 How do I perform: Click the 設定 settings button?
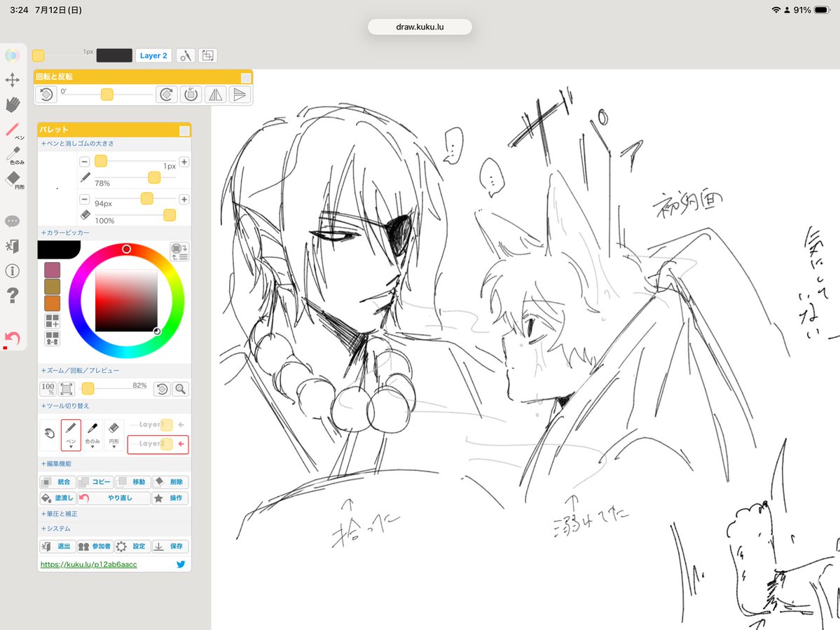click(132, 546)
